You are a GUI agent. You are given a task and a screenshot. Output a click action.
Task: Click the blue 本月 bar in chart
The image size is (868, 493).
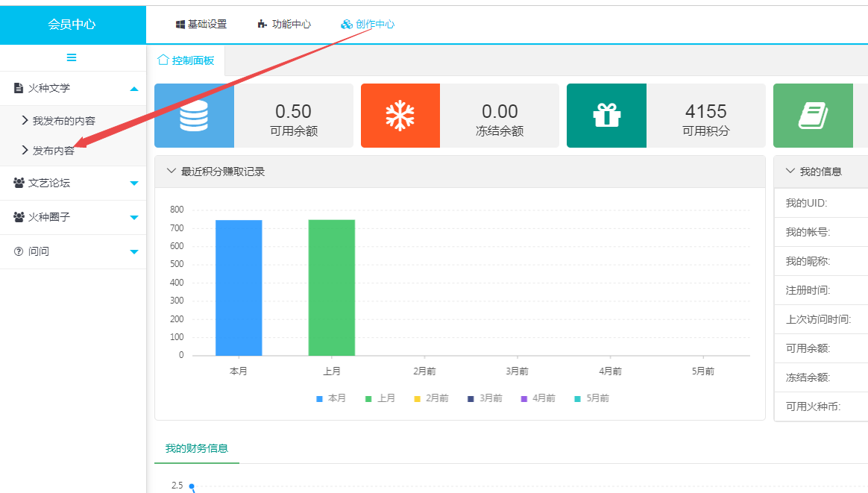(239, 287)
